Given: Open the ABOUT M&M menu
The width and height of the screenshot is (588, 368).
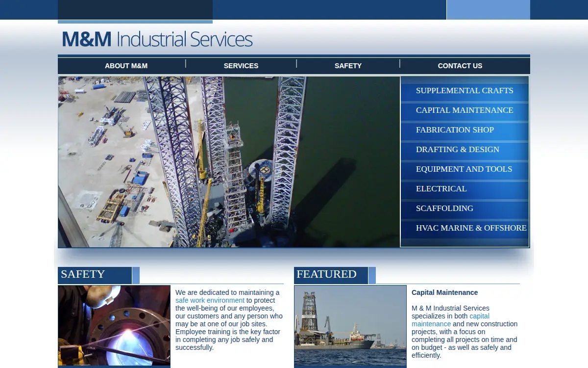Looking at the screenshot, I should tap(126, 66).
